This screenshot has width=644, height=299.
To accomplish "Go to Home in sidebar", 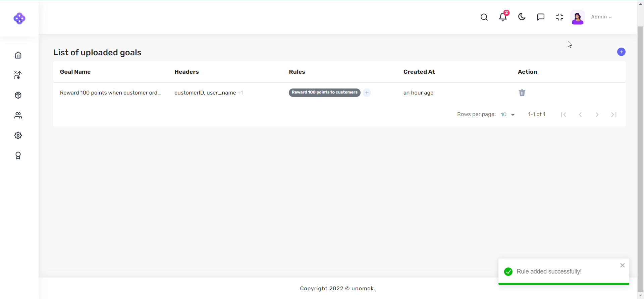I will [18, 55].
